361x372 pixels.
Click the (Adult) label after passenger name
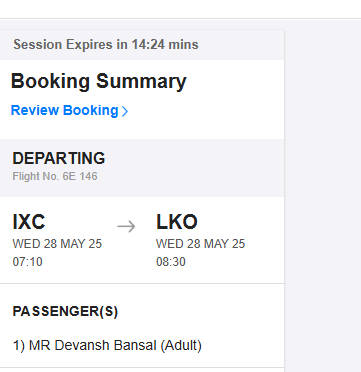coord(181,346)
